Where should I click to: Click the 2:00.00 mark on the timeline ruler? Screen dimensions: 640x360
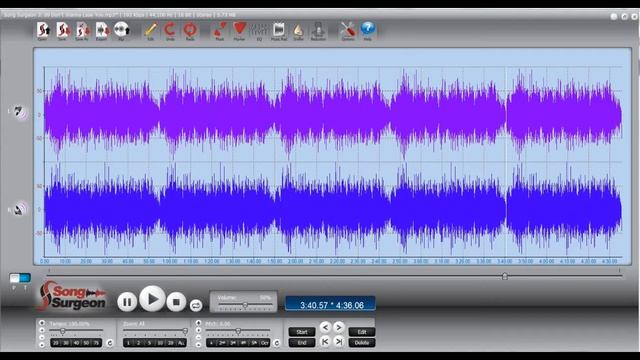(295, 261)
